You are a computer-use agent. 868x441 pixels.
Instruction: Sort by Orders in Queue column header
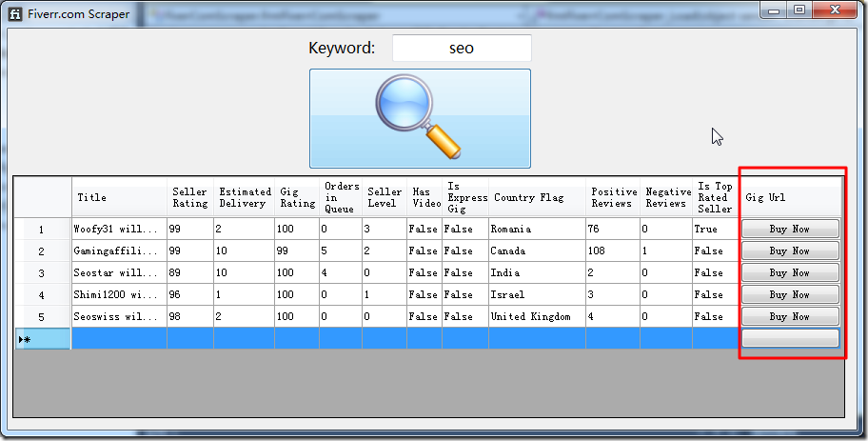[341, 197]
